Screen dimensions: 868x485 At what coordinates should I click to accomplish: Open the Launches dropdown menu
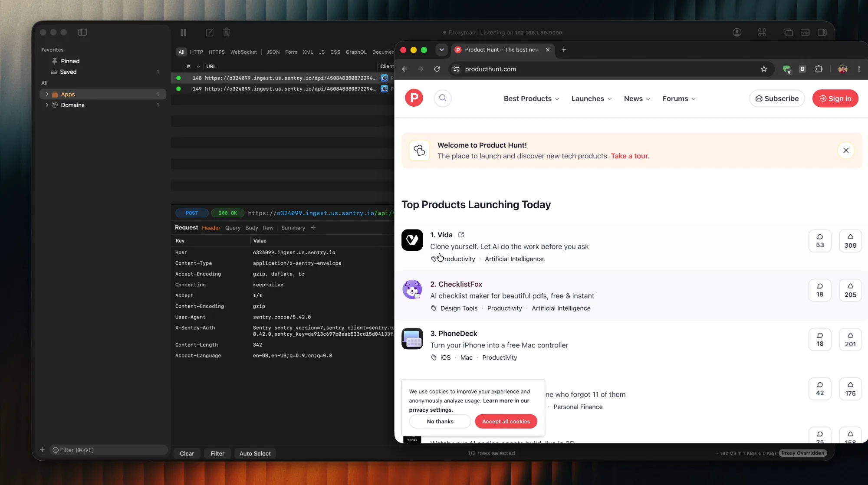[x=591, y=98]
